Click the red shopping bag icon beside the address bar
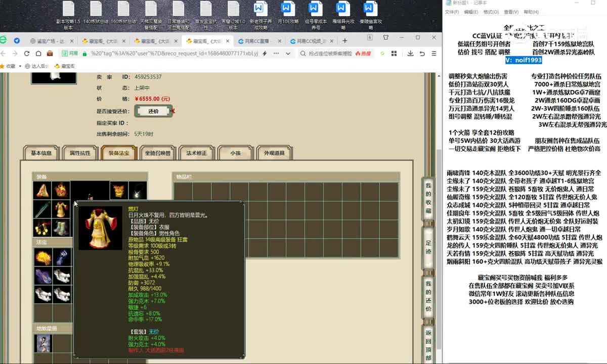Image resolution: width=607 pixels, height=364 pixels. [49, 54]
